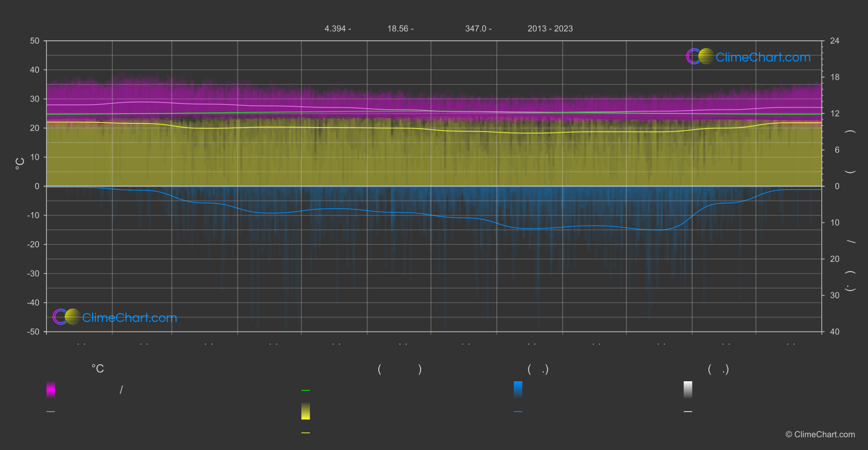The height and width of the screenshot is (450, 868).
Task: Click the white-grey gradient legend swatch
Action: (x=688, y=389)
